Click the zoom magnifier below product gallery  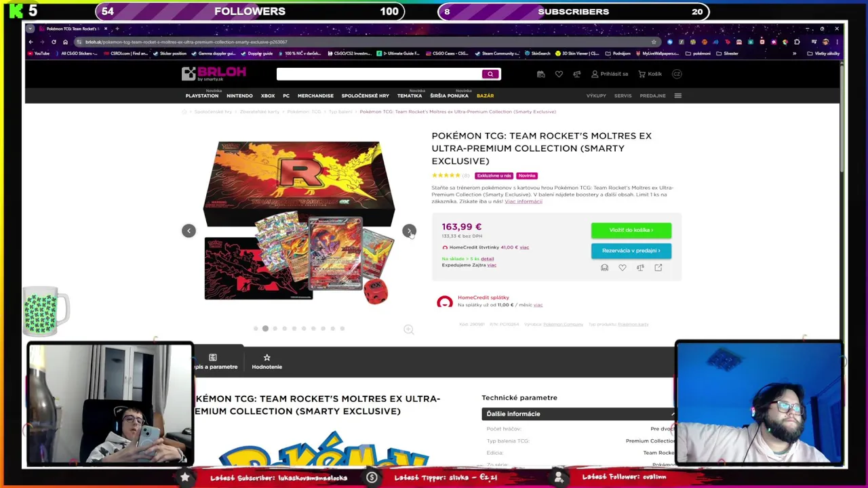click(408, 329)
